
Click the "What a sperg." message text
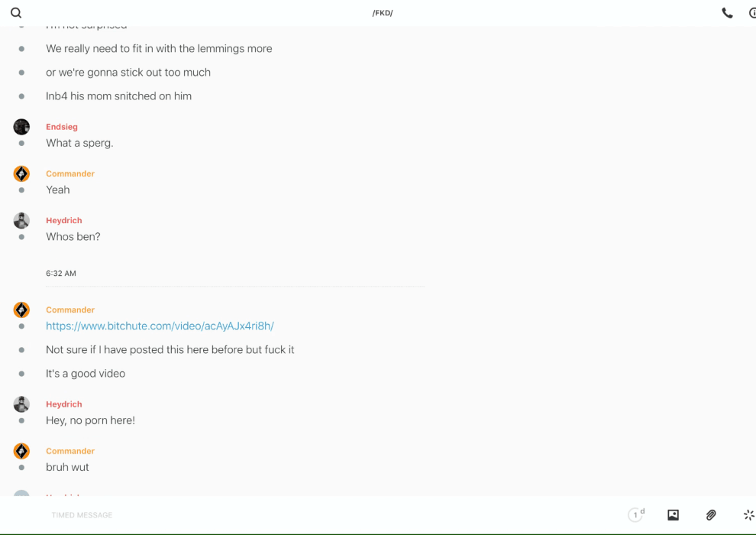(x=79, y=144)
